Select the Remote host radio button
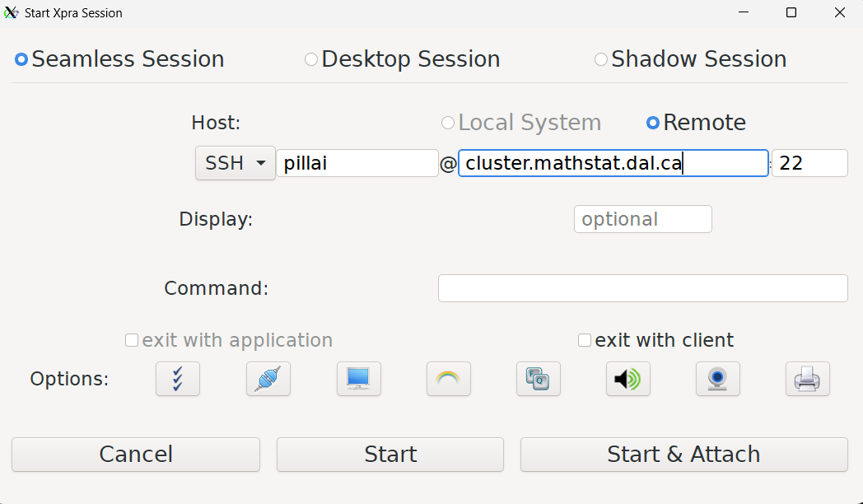This screenshot has height=504, width=863. [653, 123]
